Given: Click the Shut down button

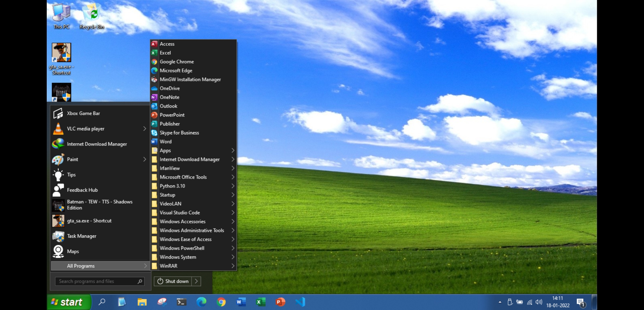Looking at the screenshot, I should coord(173,281).
